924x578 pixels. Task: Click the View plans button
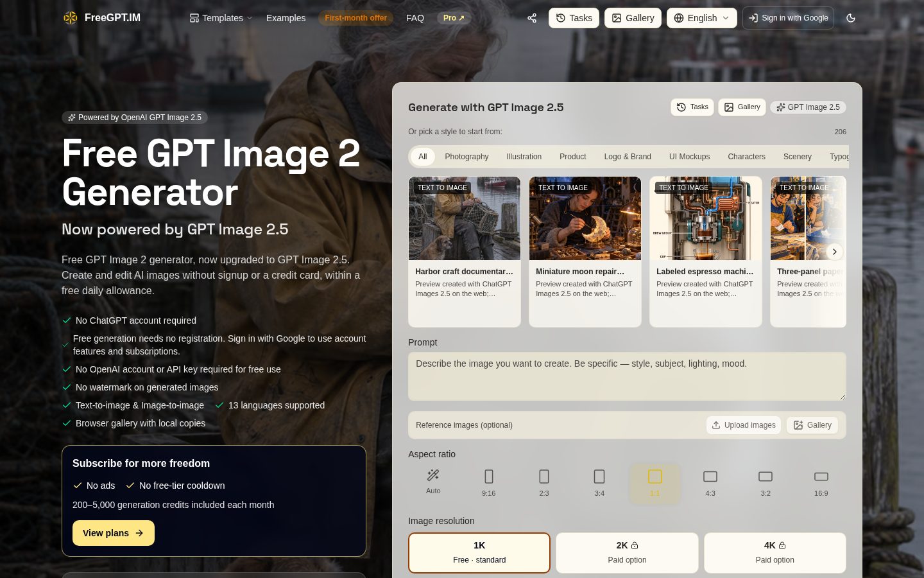click(x=114, y=533)
